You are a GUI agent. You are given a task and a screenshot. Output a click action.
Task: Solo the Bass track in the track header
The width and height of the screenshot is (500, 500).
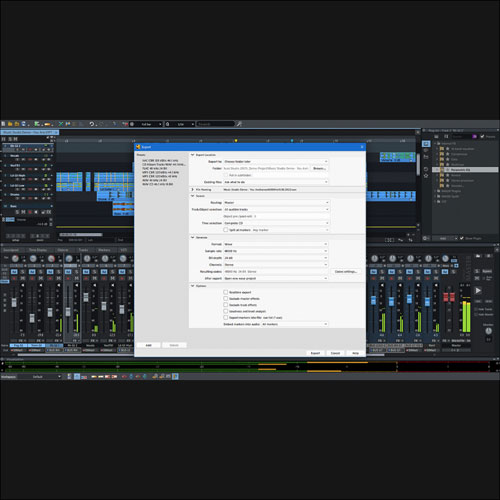pyautogui.click(x=17, y=212)
